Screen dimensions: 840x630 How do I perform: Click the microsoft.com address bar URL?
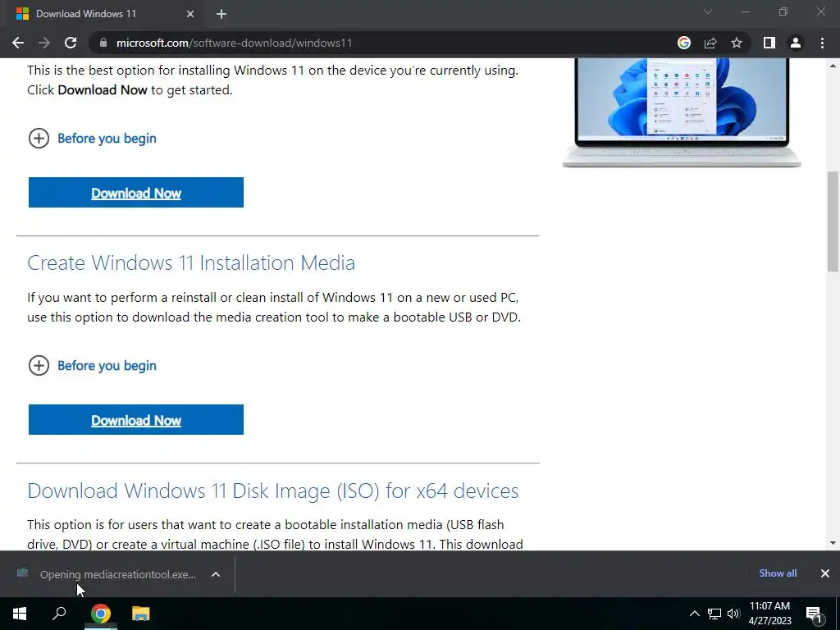tap(234, 43)
